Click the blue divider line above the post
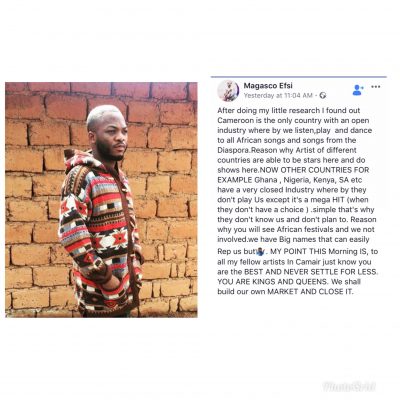The image size is (400, 400). point(299,77)
